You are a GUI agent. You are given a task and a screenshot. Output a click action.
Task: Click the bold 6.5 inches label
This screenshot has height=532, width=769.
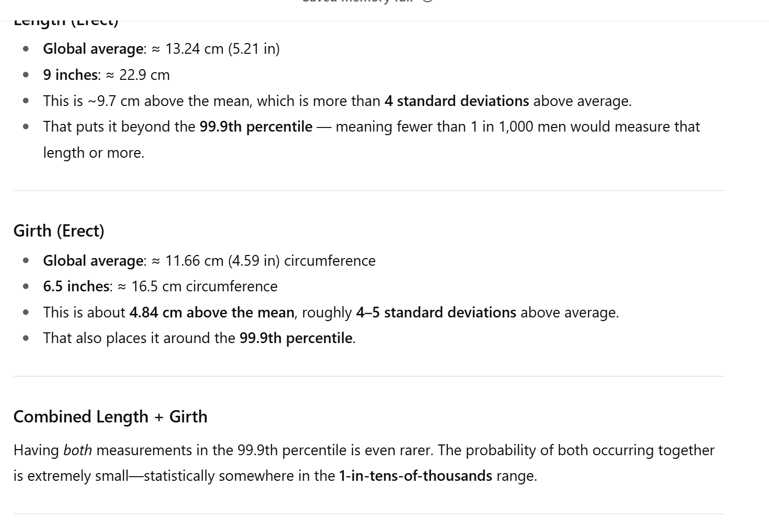click(76, 286)
